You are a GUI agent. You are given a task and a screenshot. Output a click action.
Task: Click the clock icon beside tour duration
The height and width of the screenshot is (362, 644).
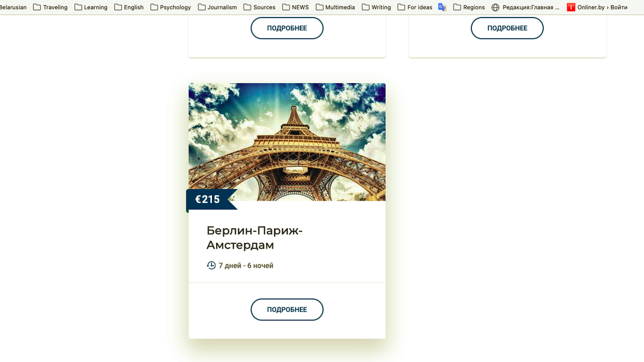pyautogui.click(x=211, y=265)
